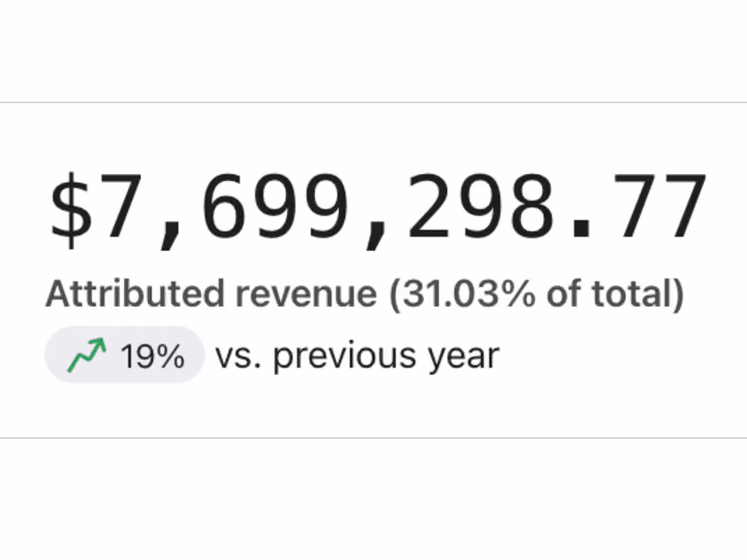Click the word 'total)' in the label
This screenshot has height=560, width=747.
pyautogui.click(x=638, y=293)
